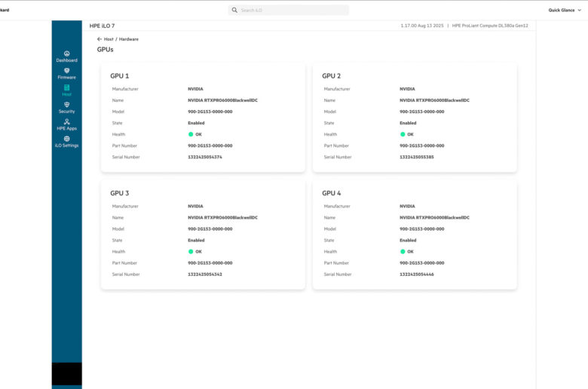
Task: Click GPU 2 serial number 1322425055385
Action: (416, 157)
